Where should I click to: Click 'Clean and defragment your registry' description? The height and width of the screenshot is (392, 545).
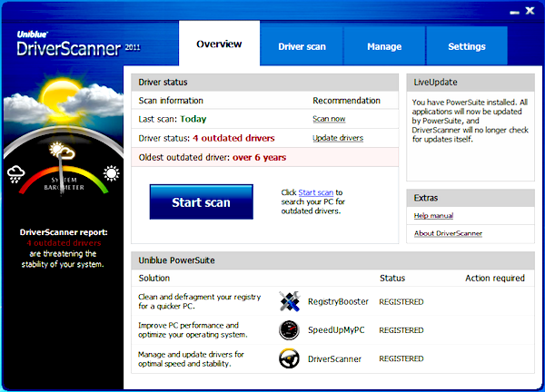(199, 301)
